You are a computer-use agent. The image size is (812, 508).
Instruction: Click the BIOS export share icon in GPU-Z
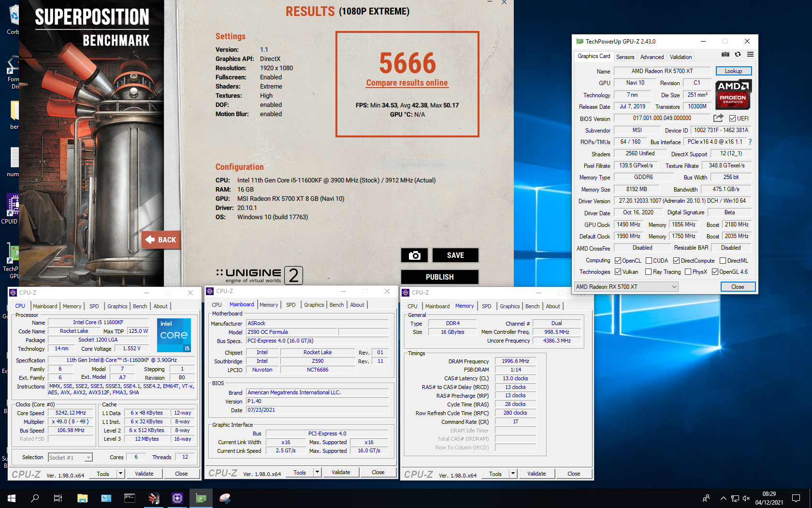click(718, 118)
